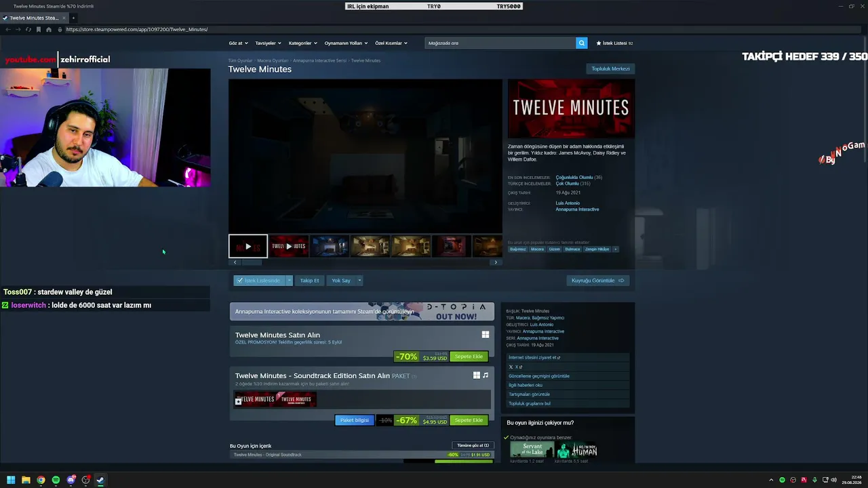Click the media strip scrollbar handle
The height and width of the screenshot is (488, 868).
pyautogui.click(x=252, y=262)
